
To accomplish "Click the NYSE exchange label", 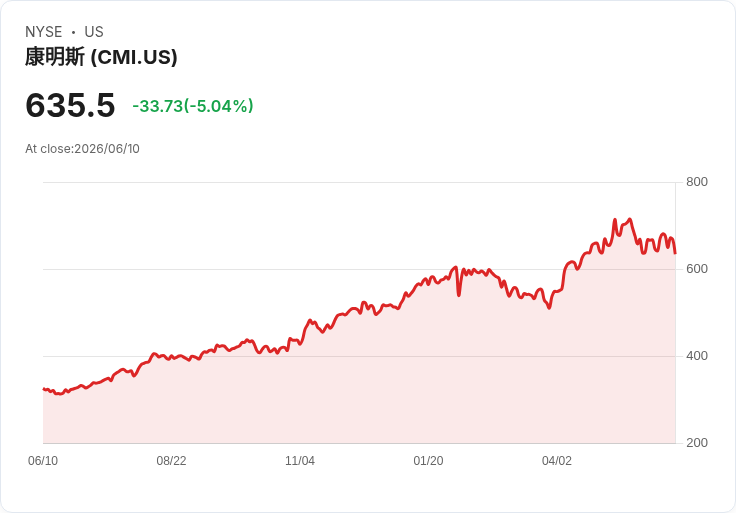I will click(44, 32).
